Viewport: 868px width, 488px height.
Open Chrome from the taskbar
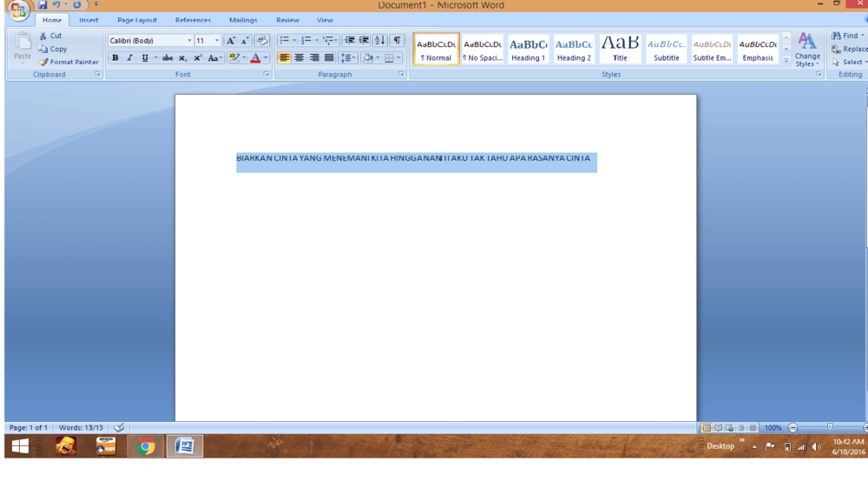coord(146,446)
